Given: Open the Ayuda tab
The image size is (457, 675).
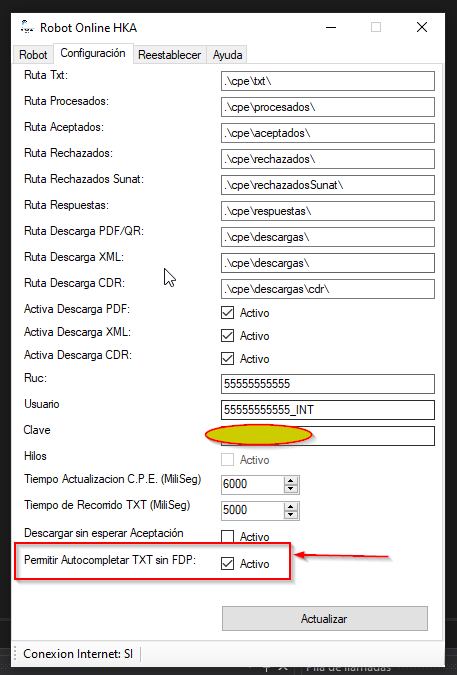Looking at the screenshot, I should coord(227,55).
